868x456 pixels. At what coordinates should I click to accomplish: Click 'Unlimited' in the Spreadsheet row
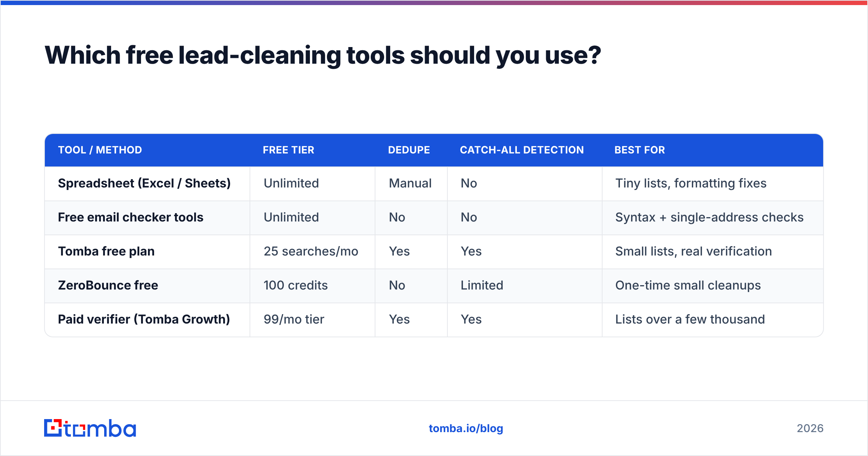coord(291,183)
